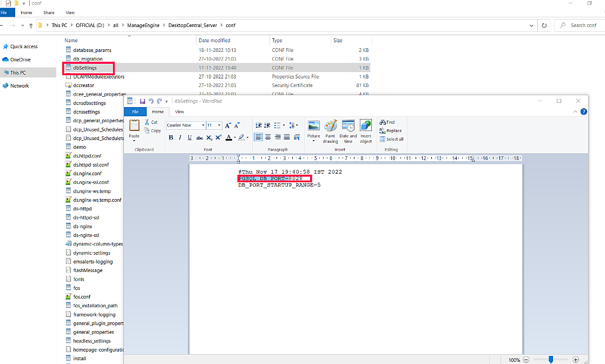This screenshot has height=364, width=605.
Task: Open the File menu in WordPad
Action: point(134,111)
